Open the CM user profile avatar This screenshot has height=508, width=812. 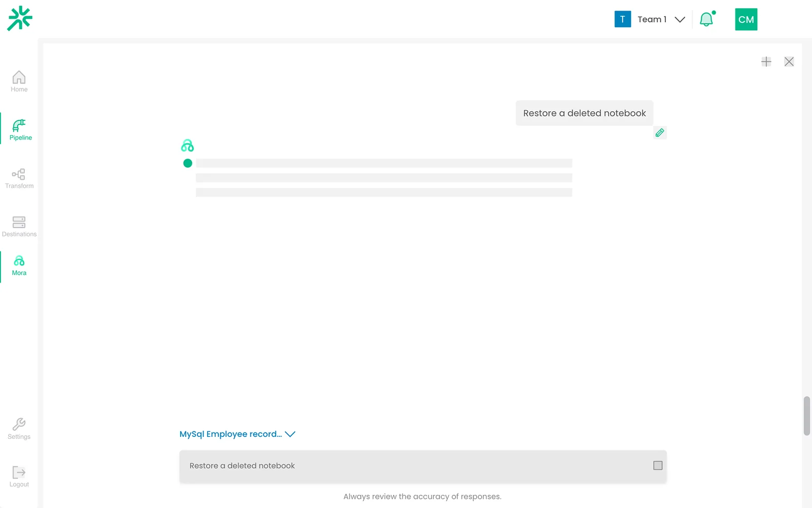[x=746, y=19]
